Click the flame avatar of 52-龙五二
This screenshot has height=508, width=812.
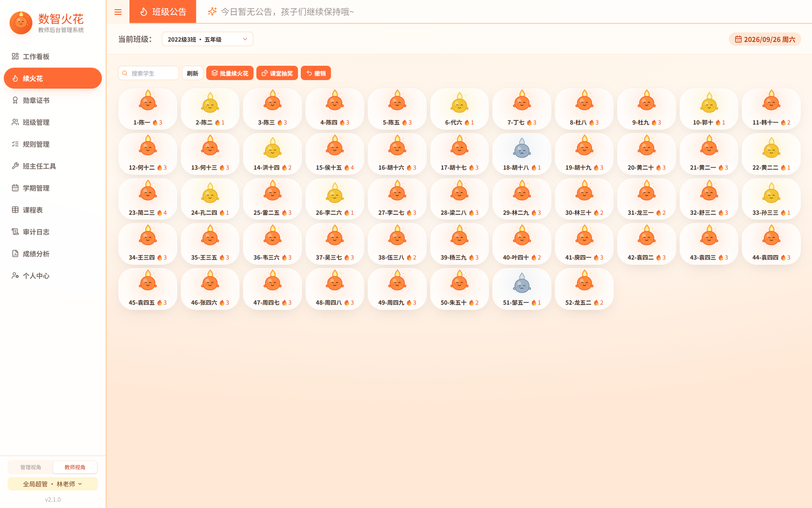pos(584,281)
